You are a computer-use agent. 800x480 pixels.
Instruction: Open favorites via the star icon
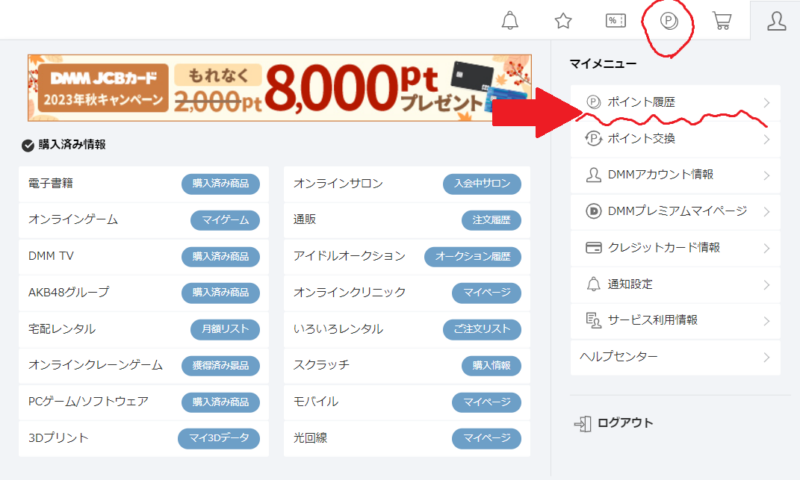click(563, 21)
